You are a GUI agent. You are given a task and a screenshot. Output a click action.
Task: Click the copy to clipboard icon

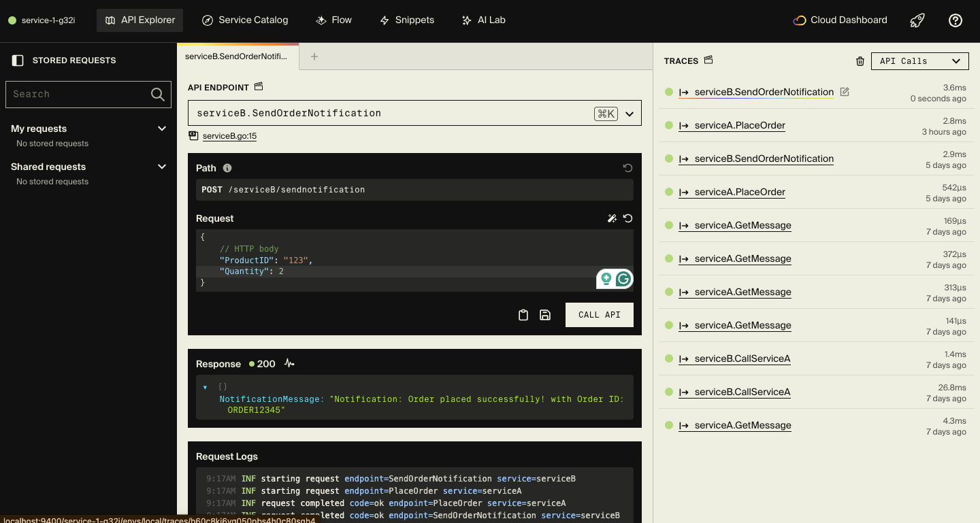click(523, 315)
